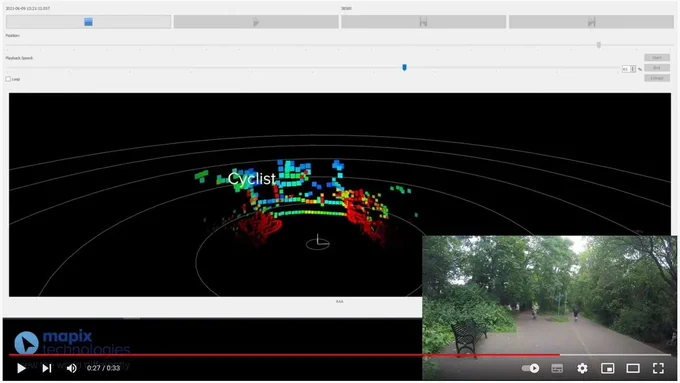Click the red YouTube progress bar
This screenshot has height=383, width=680.
pyautogui.click(x=284, y=355)
